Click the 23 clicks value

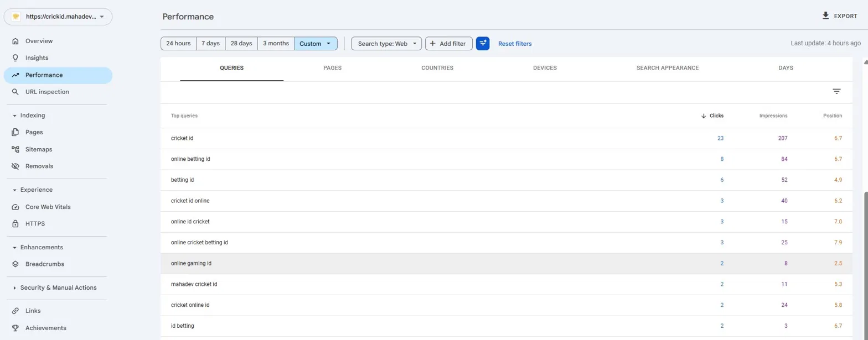720,138
